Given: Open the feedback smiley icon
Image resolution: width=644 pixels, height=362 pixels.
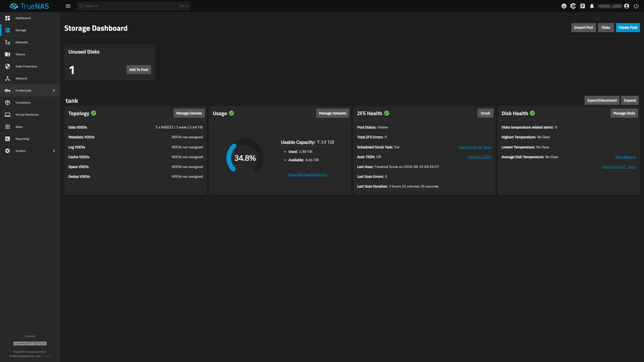Looking at the screenshot, I should 564,6.
